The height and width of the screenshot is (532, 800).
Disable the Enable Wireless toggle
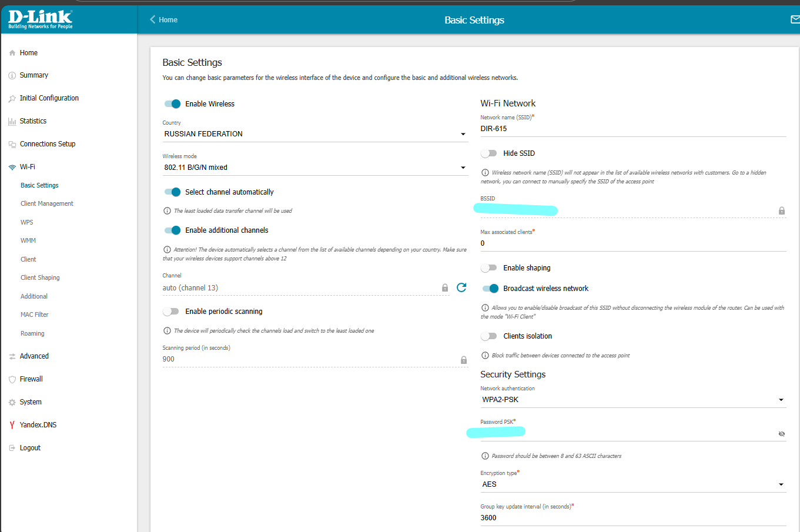(172, 104)
